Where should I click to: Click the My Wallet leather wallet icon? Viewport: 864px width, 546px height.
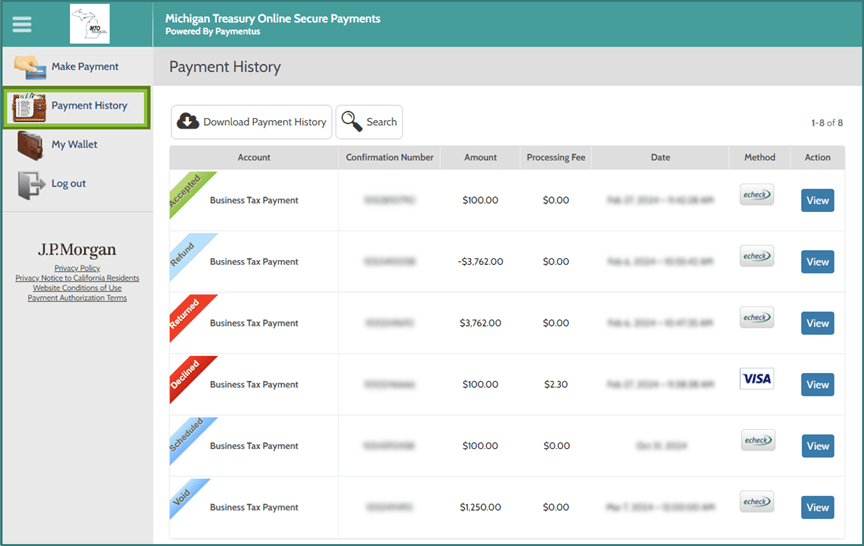30,145
